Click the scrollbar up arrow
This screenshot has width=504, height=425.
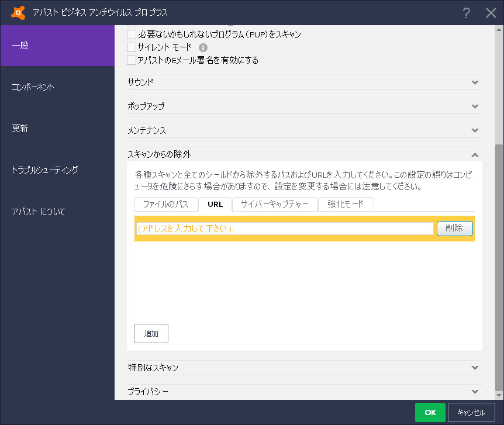pyautogui.click(x=499, y=30)
